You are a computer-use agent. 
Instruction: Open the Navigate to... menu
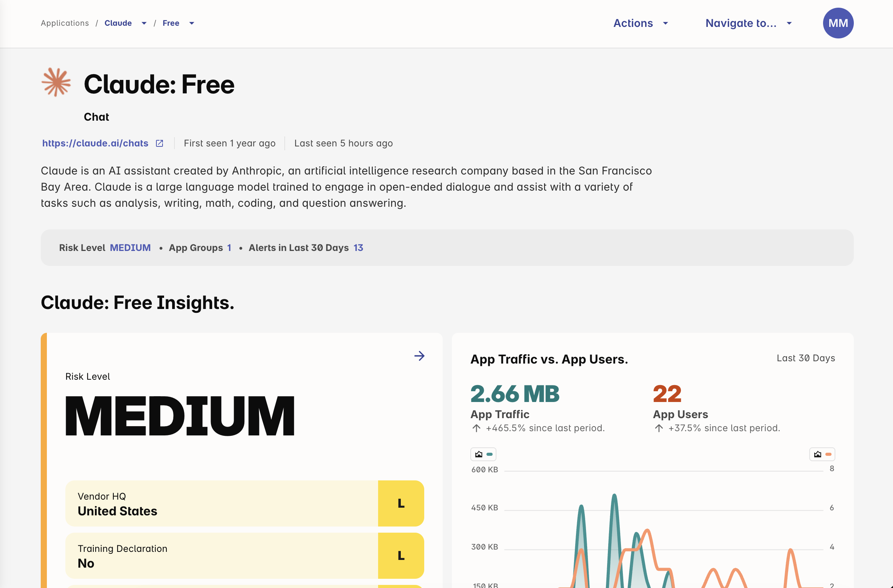748,23
